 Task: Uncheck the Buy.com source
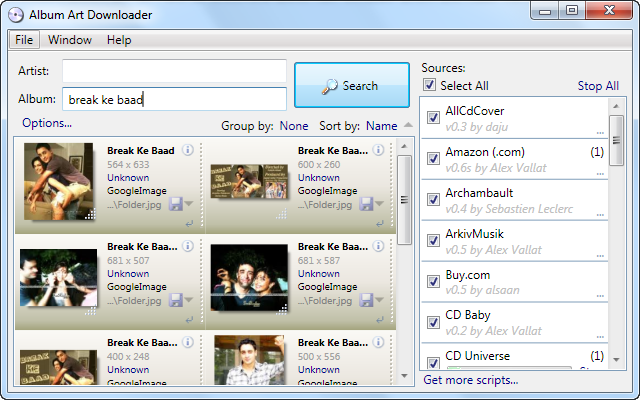433,281
